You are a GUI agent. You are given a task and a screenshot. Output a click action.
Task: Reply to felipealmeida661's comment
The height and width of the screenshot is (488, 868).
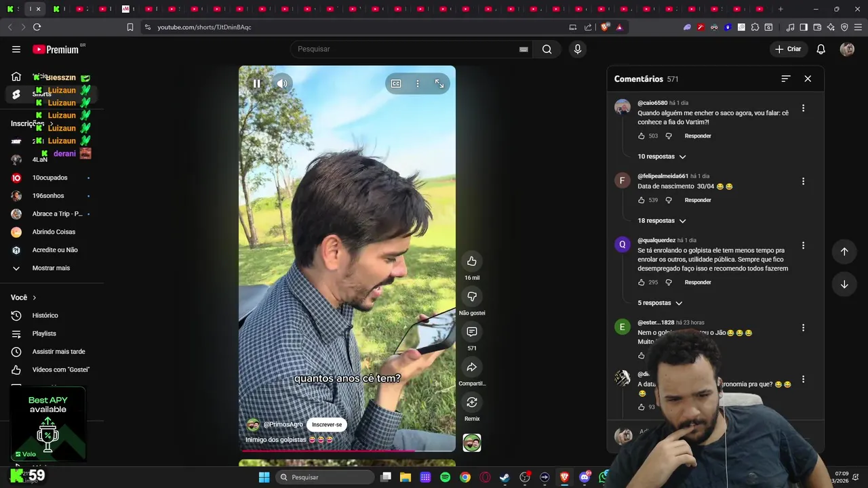click(x=698, y=201)
